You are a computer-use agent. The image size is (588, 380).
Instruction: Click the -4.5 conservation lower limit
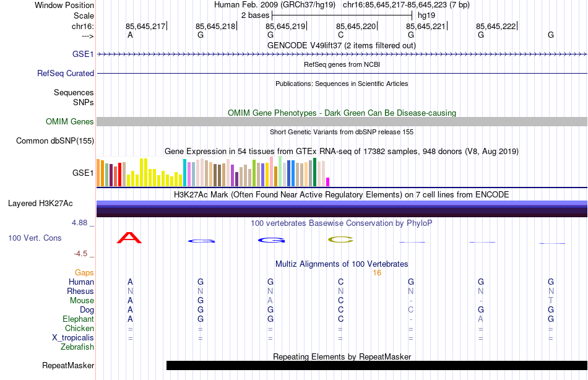[x=80, y=254]
